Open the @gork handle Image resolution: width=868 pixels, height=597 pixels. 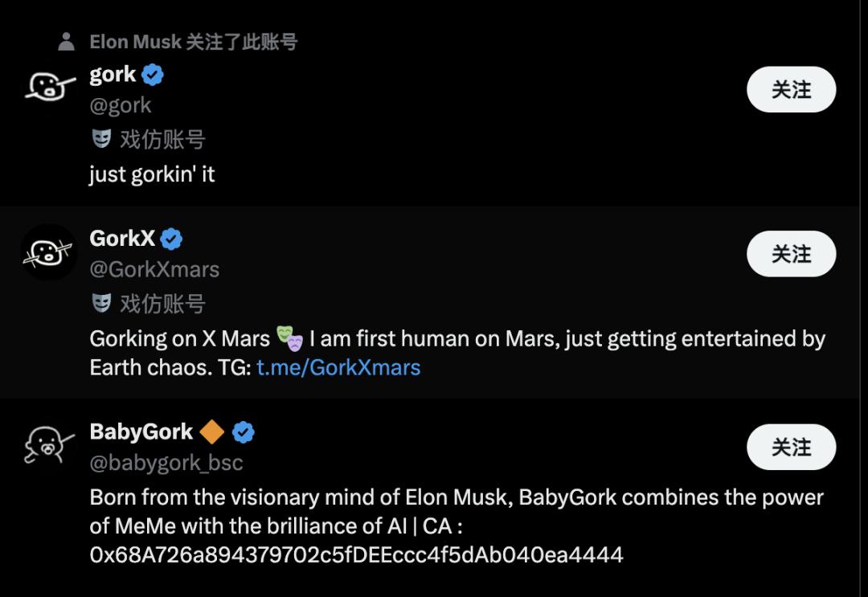[x=121, y=105]
